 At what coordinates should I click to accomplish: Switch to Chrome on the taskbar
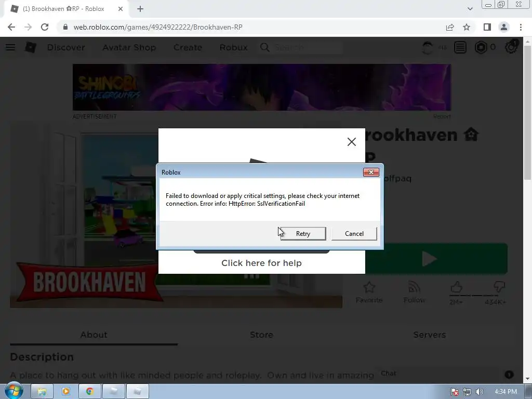89,392
